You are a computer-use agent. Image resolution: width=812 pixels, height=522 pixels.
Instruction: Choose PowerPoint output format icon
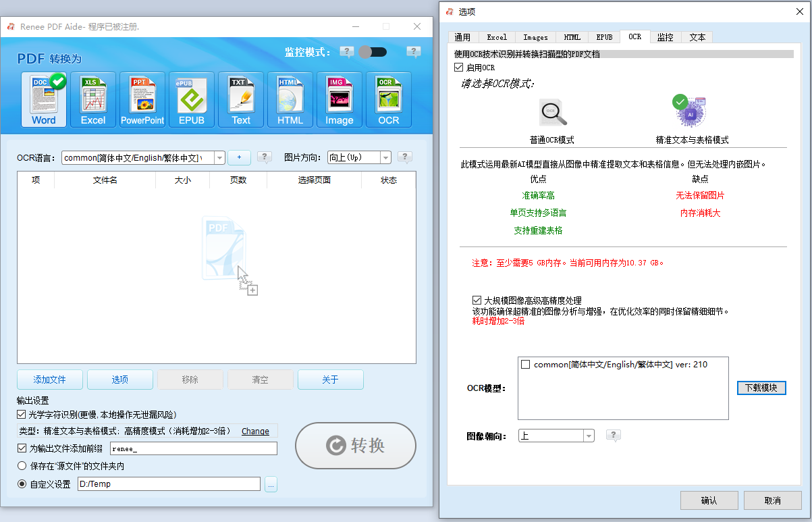click(x=142, y=99)
